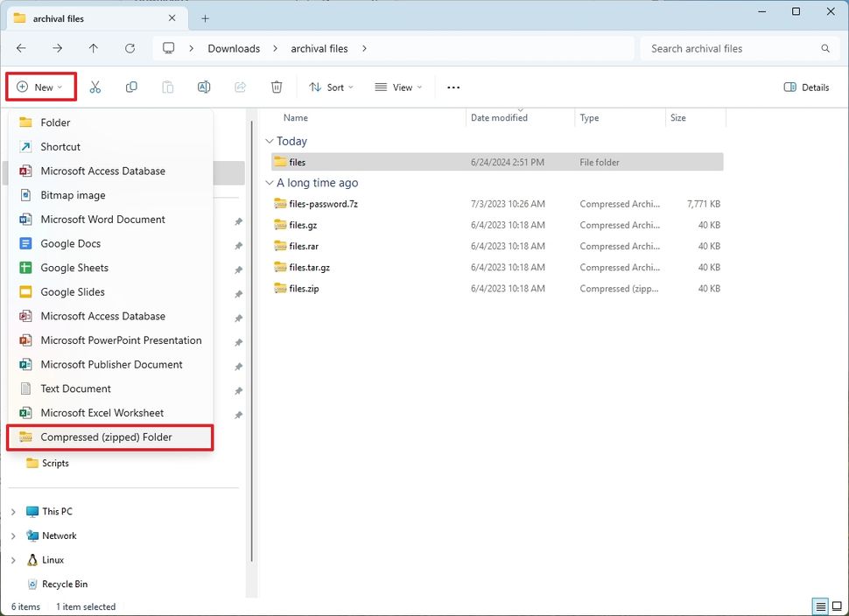Click the Cut icon in the toolbar
The image size is (849, 616).
95,87
